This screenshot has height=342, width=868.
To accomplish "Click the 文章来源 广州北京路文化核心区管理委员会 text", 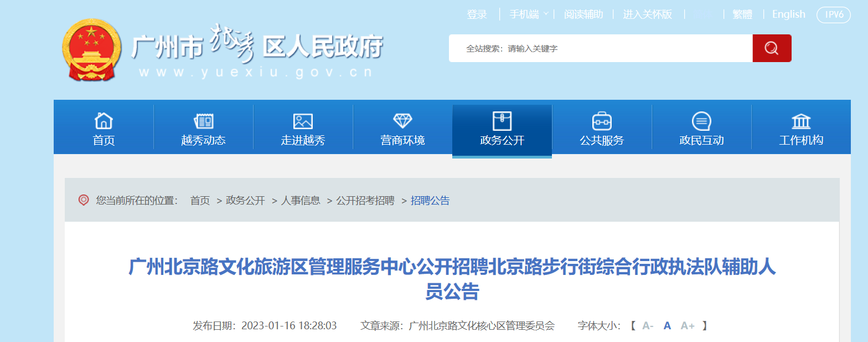I will (x=457, y=325).
